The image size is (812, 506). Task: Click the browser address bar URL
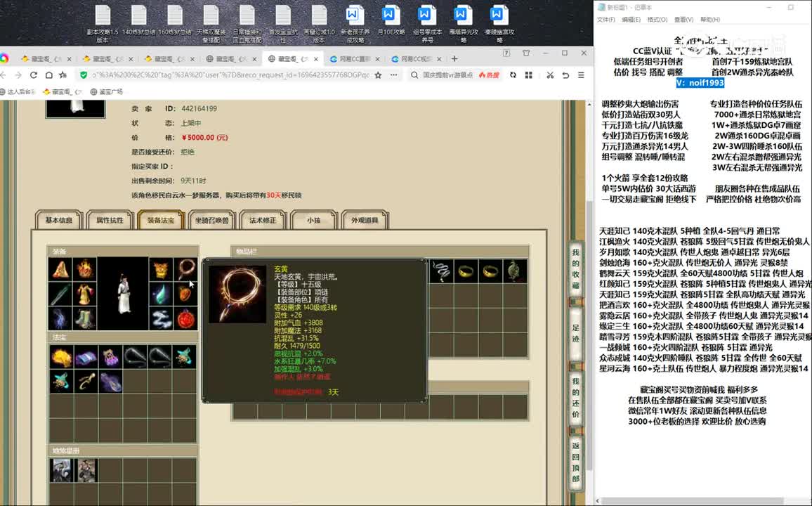coord(231,75)
